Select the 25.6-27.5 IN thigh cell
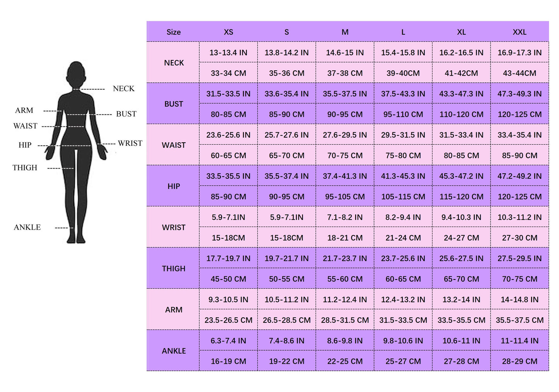 [x=461, y=258]
